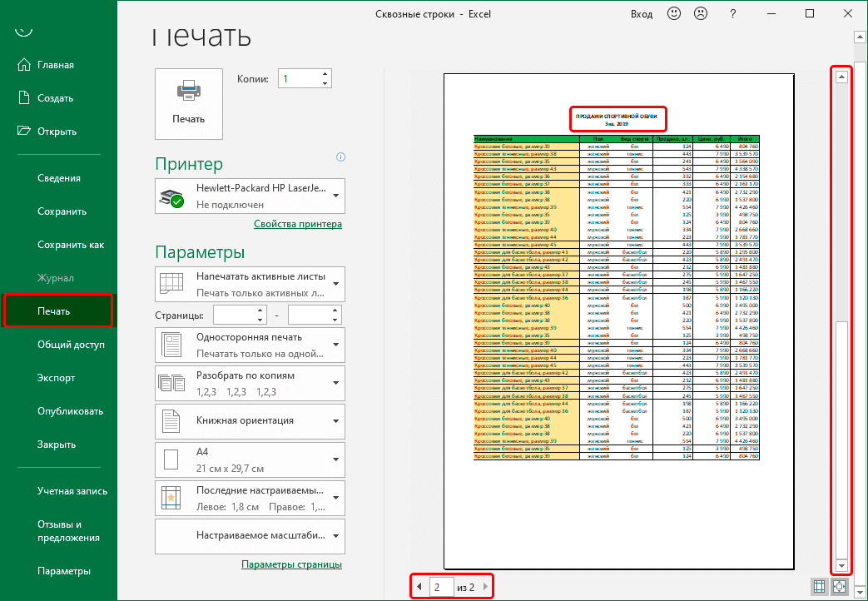
Task: Select Сведения in the sidebar
Action: pos(59,178)
